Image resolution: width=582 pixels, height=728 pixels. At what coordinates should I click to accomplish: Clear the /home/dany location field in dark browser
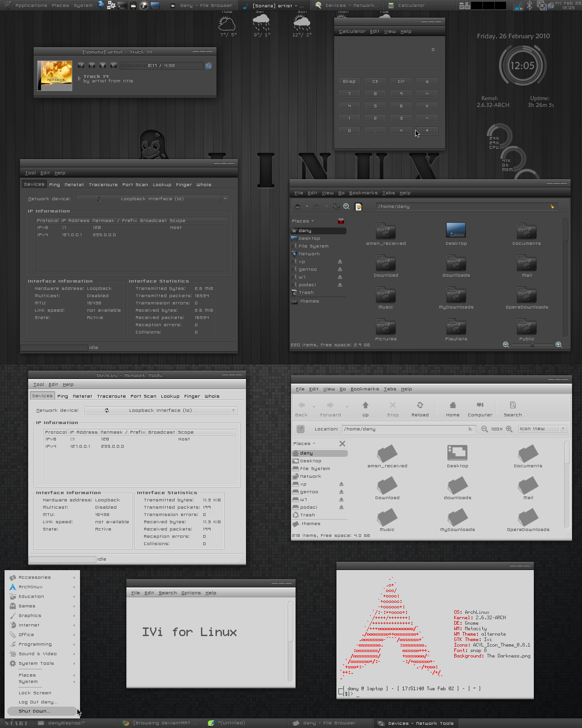pyautogui.click(x=552, y=207)
